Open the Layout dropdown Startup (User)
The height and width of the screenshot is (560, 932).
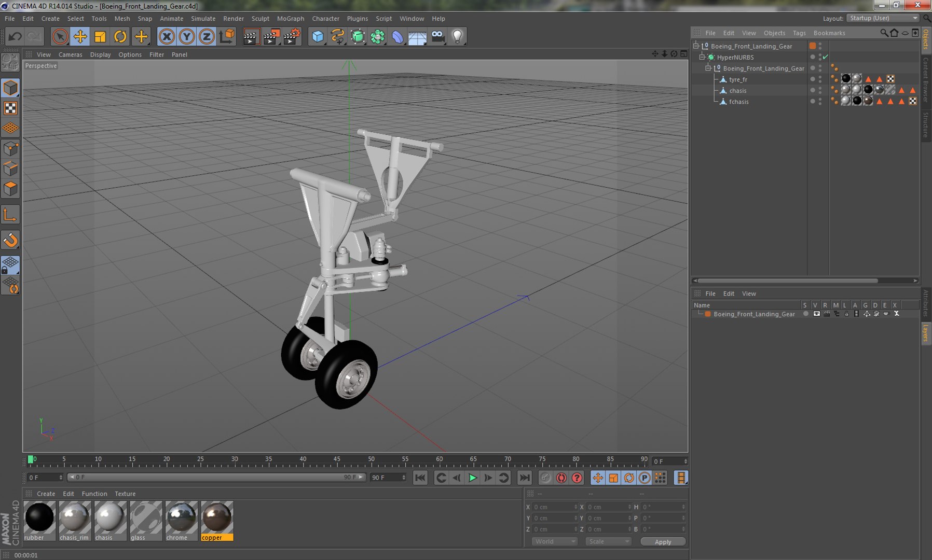(x=883, y=18)
